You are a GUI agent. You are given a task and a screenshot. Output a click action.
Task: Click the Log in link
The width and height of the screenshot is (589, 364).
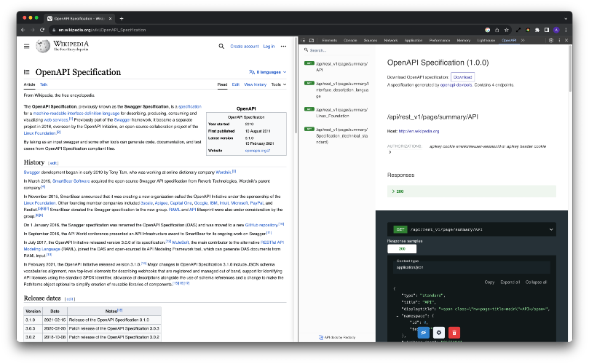point(269,46)
